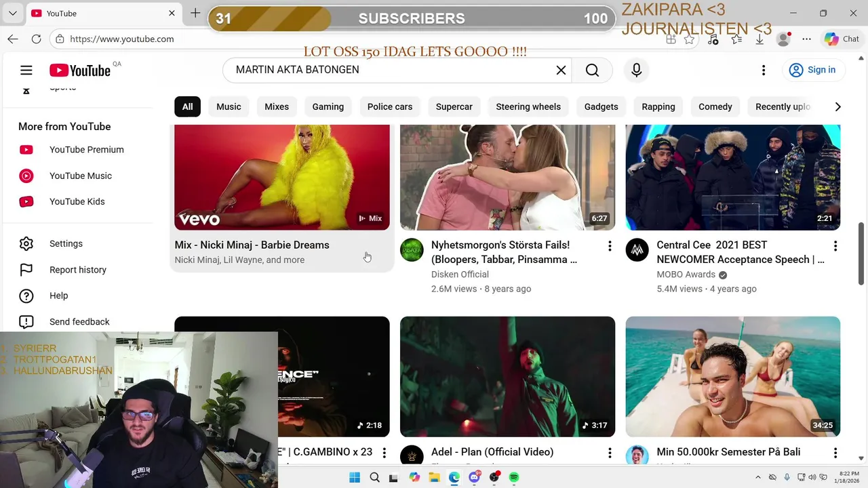Screen dimensions: 868x488
Task: Go to the YouTube home logo
Action: click(79, 70)
